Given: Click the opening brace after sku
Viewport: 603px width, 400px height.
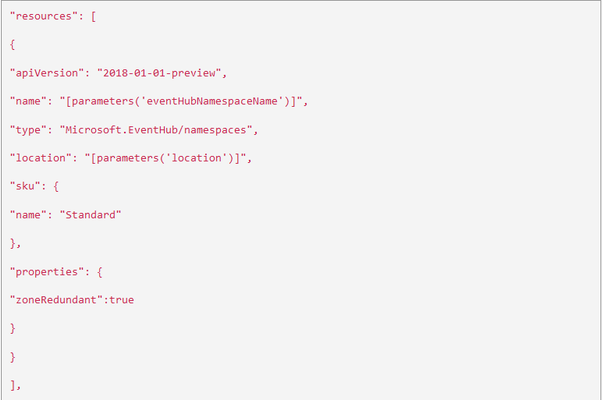Looking at the screenshot, I should pos(56,187).
